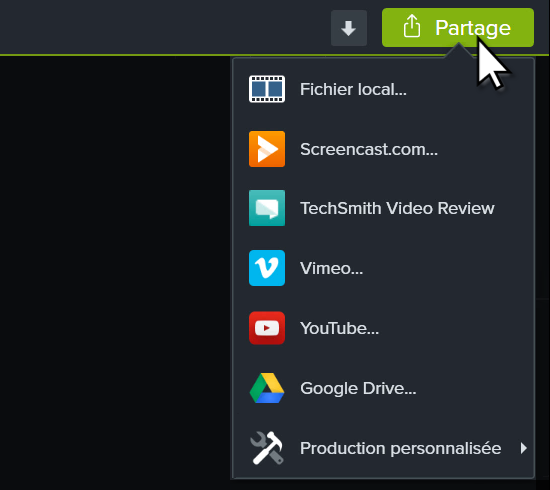Click the Partage text label

click(x=473, y=28)
